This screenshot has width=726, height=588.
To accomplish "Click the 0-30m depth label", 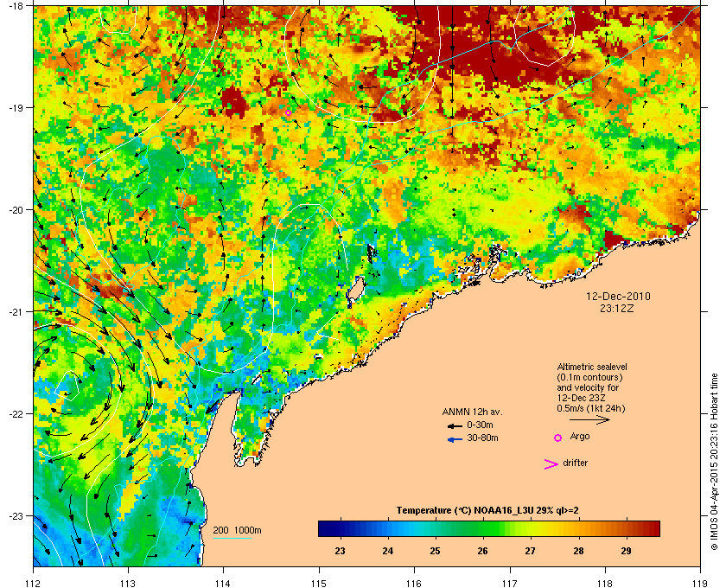I will (x=480, y=425).
